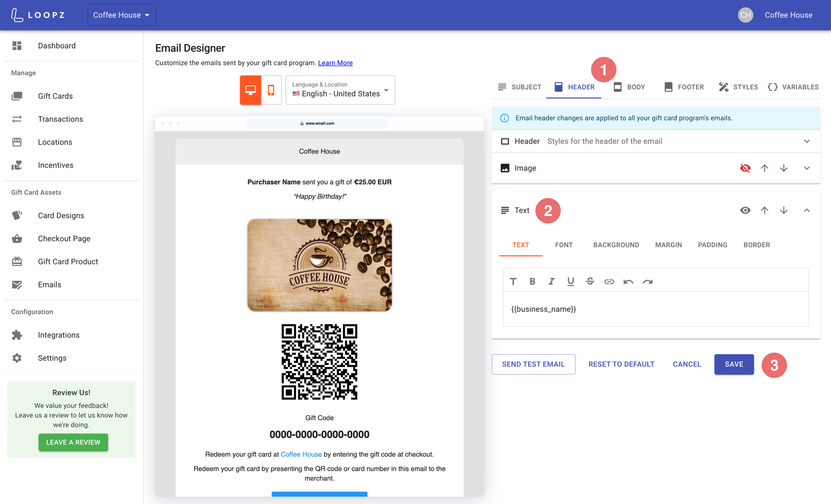Viewport: 831px width, 504px height.
Task: Switch to desktop preview mode
Action: (x=250, y=90)
